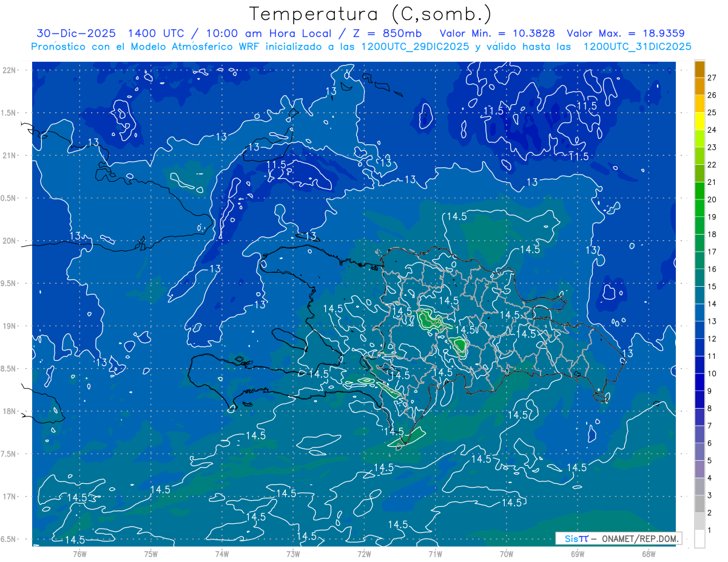
Task: Click color scale value "23"
Action: (x=712, y=147)
